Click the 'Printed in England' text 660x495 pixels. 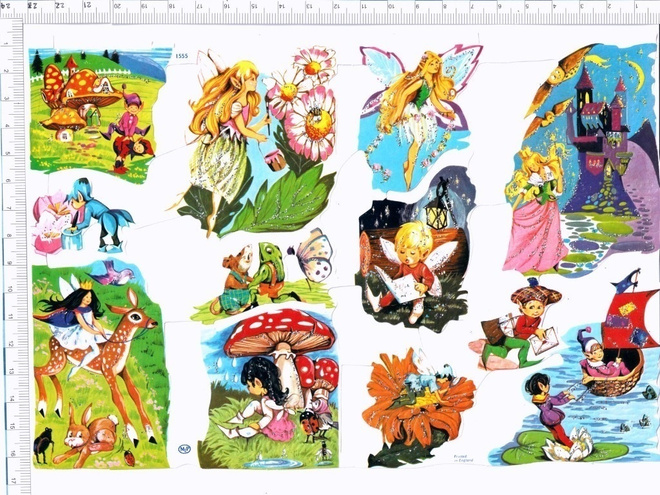(x=463, y=458)
